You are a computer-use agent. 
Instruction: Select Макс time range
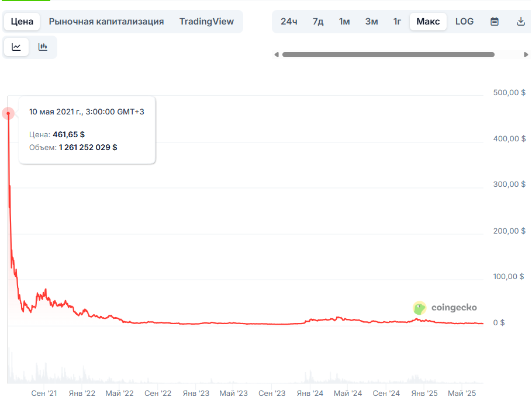[x=428, y=22]
